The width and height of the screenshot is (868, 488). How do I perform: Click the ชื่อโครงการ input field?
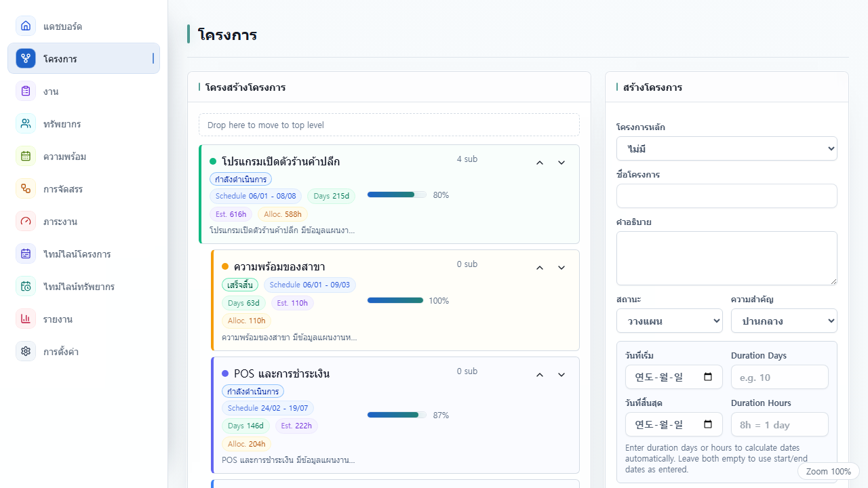[x=727, y=196]
